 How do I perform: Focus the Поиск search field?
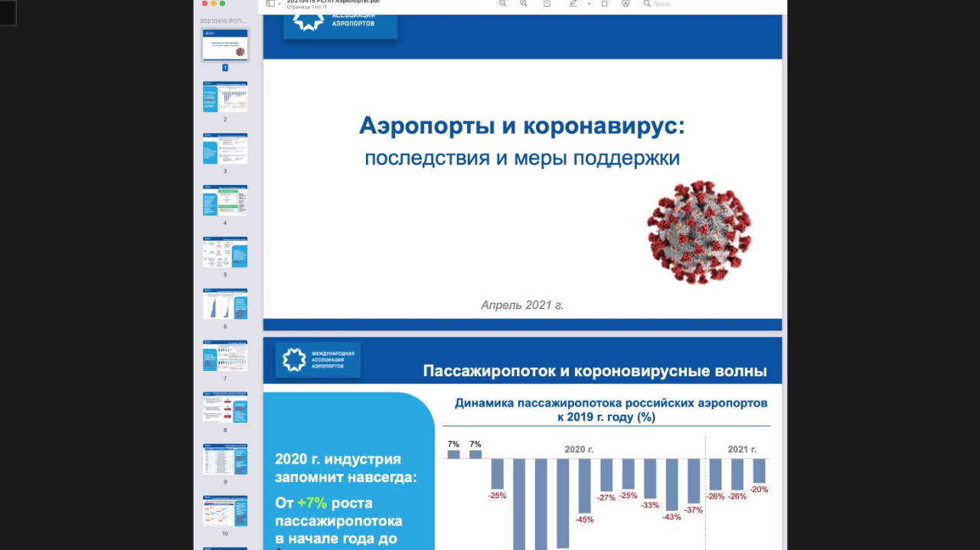pyautogui.click(x=712, y=4)
